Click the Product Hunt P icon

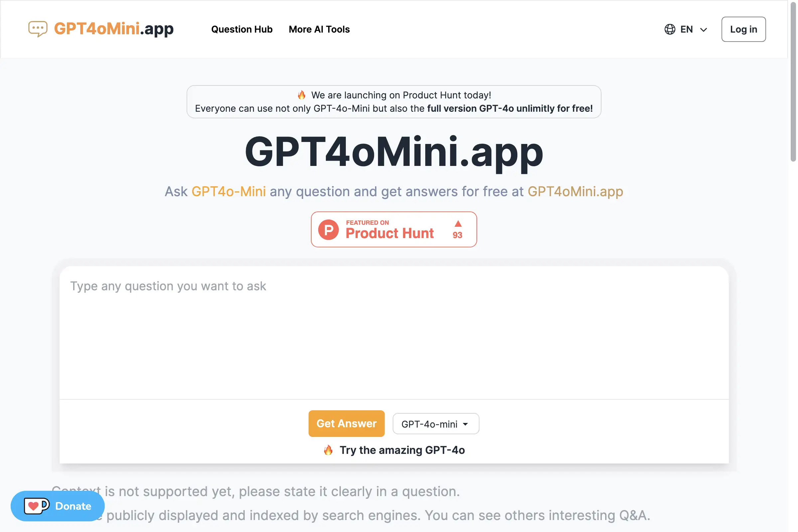[329, 229]
